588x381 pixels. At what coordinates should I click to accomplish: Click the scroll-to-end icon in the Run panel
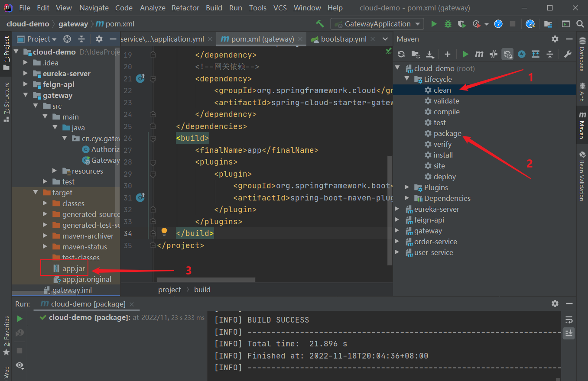(x=569, y=333)
